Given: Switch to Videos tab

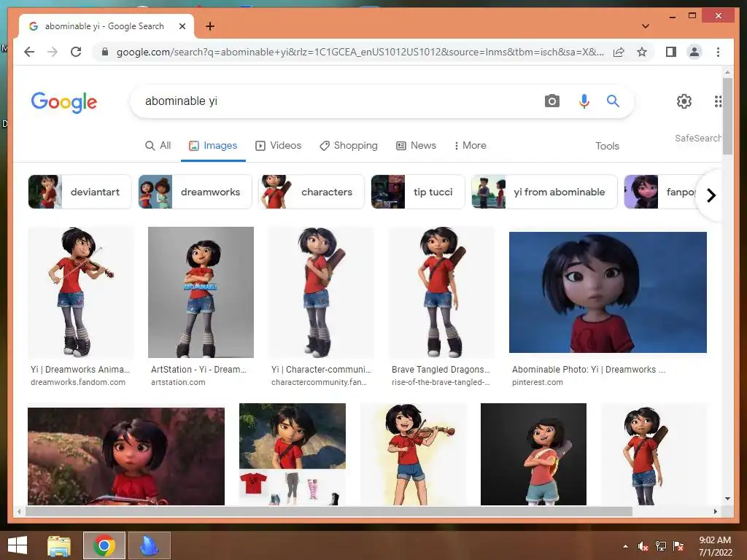Looking at the screenshot, I should pos(279,146).
